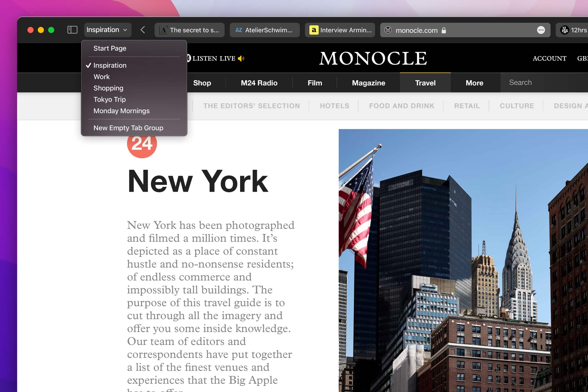Click the New Empty Tab Group option
This screenshot has height=392, width=588.
click(128, 128)
